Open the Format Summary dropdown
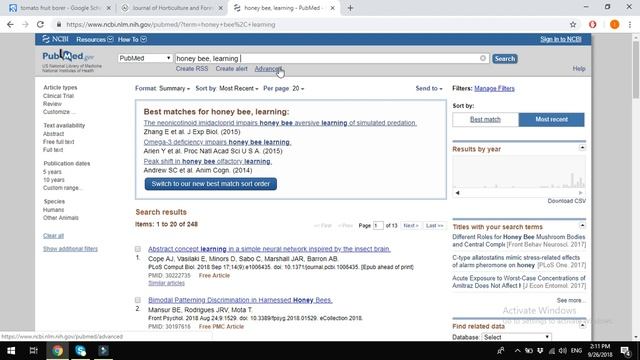This screenshot has width=640, height=360. 174,88
